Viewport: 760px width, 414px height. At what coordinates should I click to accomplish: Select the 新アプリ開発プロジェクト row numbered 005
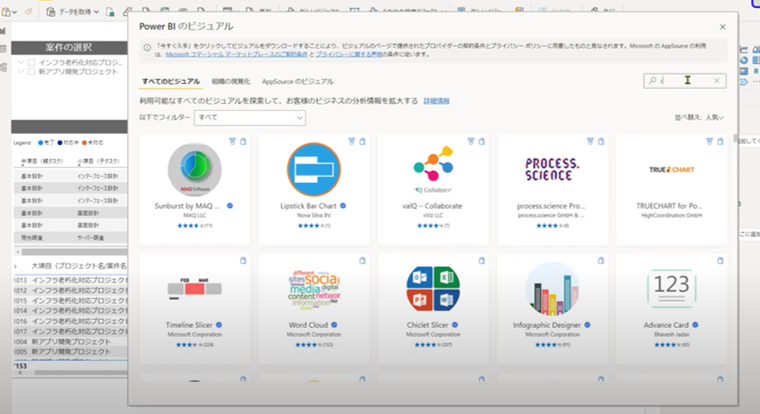(70, 351)
